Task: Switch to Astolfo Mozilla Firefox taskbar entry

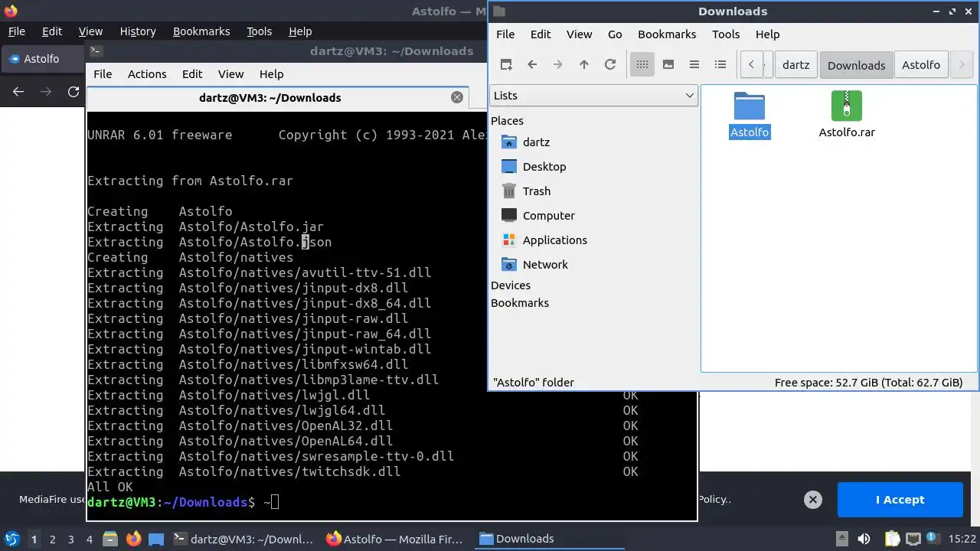Action: 395,539
